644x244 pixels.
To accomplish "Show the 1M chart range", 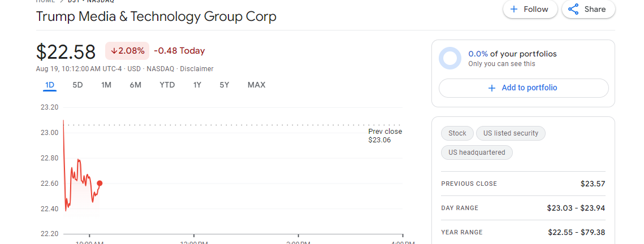I will (106, 85).
